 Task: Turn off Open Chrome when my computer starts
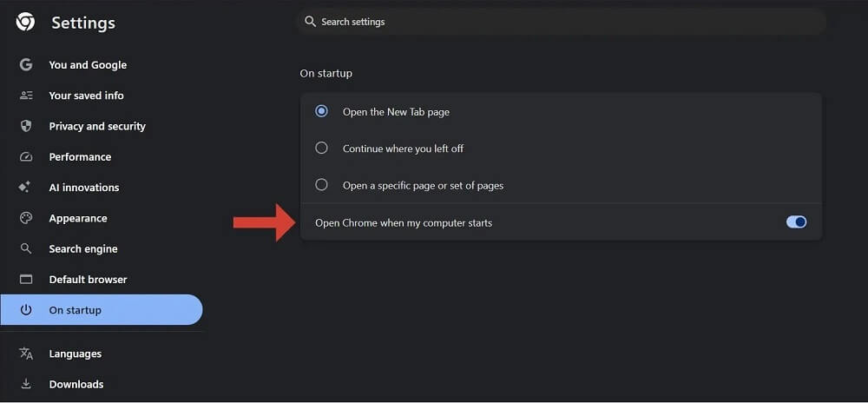(x=797, y=222)
